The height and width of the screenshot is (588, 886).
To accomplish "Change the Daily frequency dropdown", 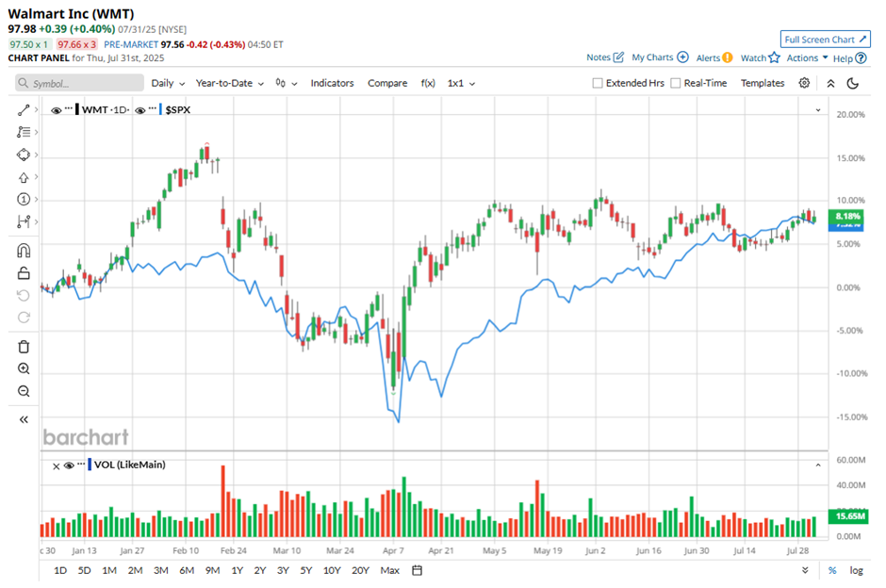I will pyautogui.click(x=168, y=83).
